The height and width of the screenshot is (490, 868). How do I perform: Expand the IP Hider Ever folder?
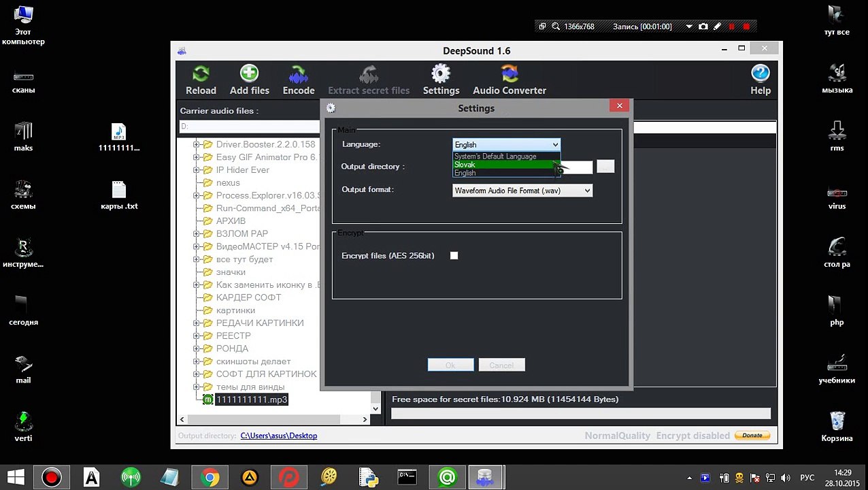[x=196, y=170]
